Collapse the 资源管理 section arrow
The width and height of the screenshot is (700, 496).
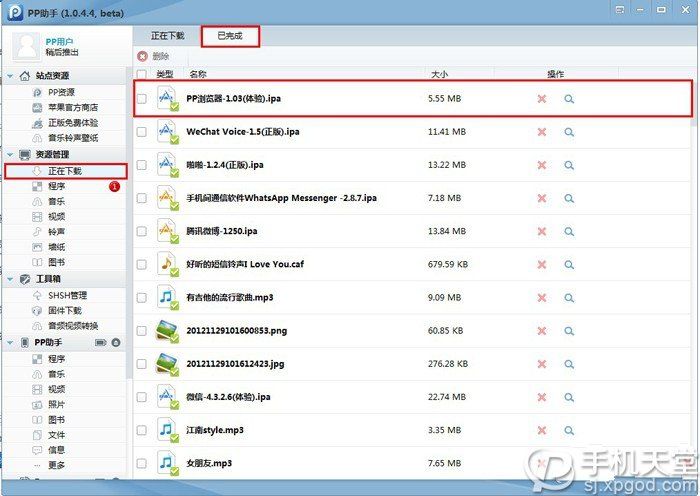click(x=10, y=154)
